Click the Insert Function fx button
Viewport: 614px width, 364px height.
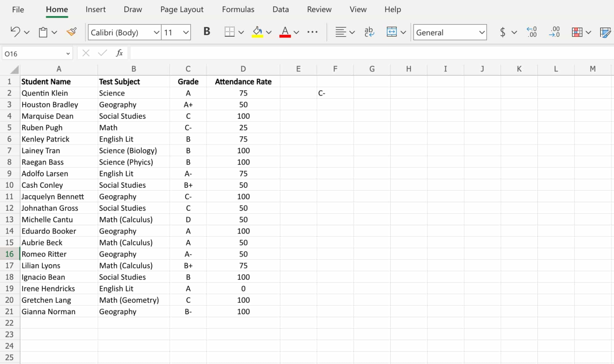coord(119,53)
